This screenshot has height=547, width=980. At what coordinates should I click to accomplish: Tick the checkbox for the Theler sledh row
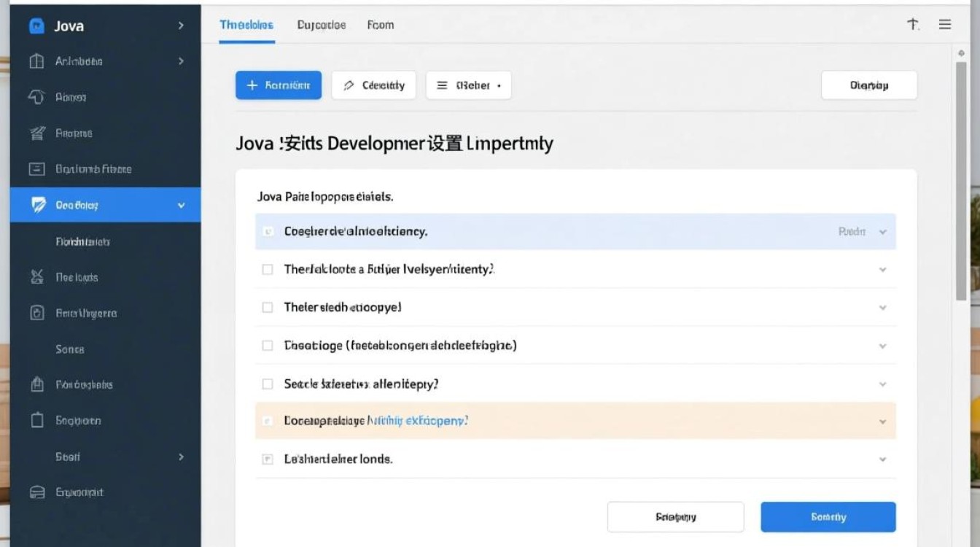[268, 308]
